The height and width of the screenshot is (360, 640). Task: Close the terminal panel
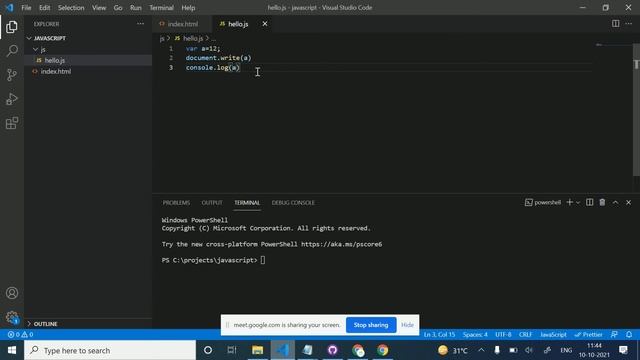[x=629, y=202]
